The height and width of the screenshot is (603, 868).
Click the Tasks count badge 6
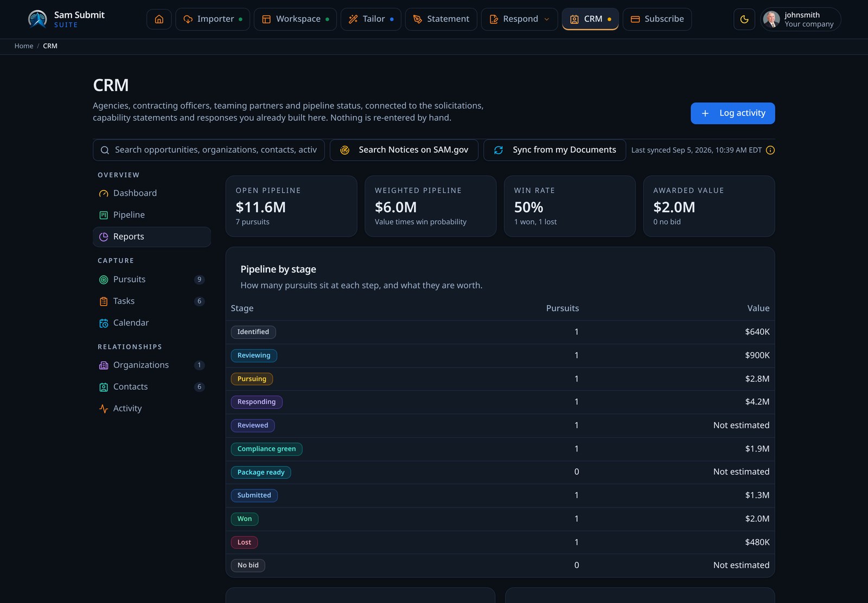pyautogui.click(x=199, y=301)
